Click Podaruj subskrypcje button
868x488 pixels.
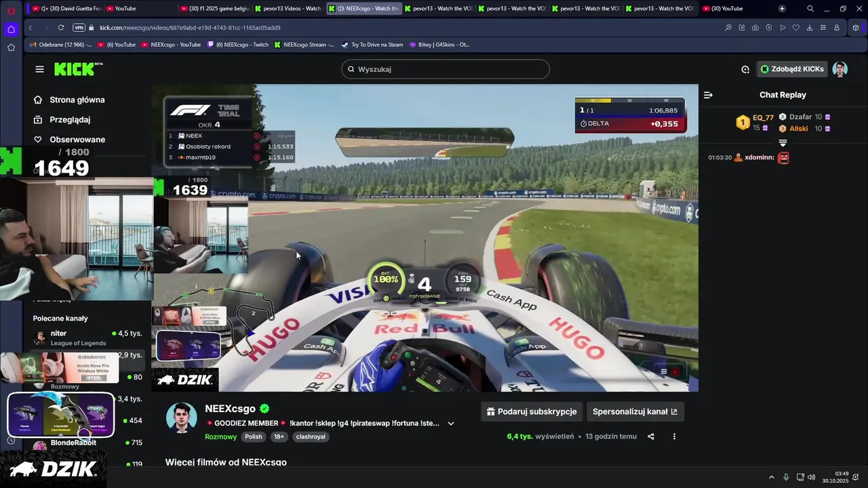(531, 411)
